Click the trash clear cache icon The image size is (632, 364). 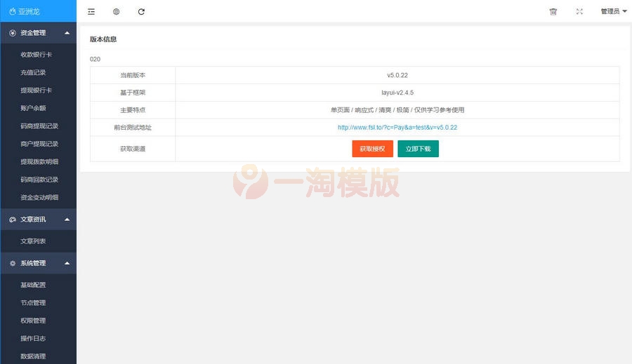click(x=553, y=12)
